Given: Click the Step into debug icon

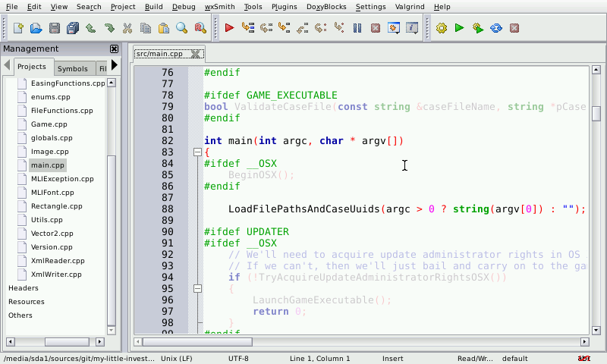Looking at the screenshot, I should (x=284, y=28).
